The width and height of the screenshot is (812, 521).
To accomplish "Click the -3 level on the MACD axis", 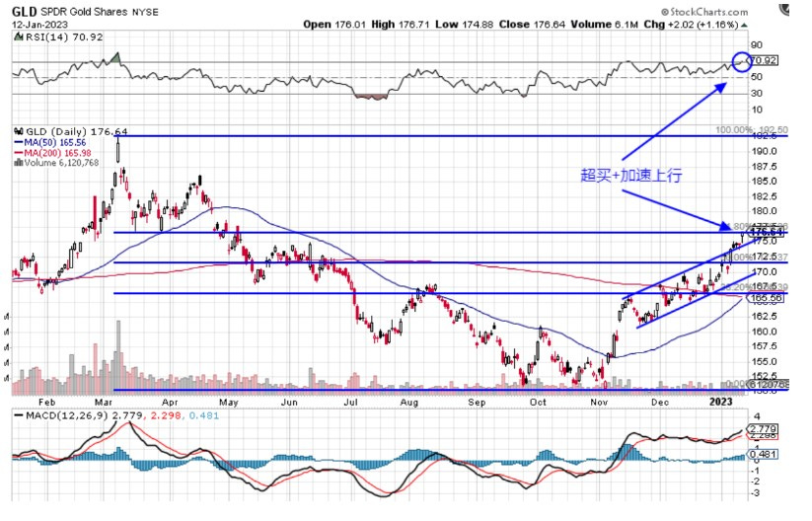I will (x=756, y=493).
